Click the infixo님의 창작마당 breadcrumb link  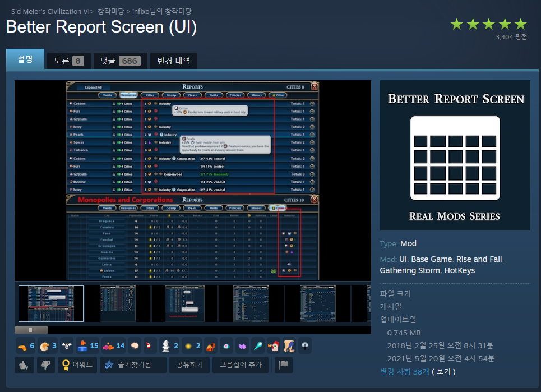coord(163,11)
